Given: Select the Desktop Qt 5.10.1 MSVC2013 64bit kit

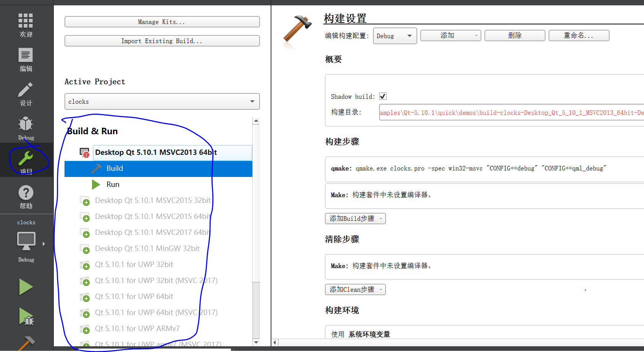Looking at the screenshot, I should [173, 153].
